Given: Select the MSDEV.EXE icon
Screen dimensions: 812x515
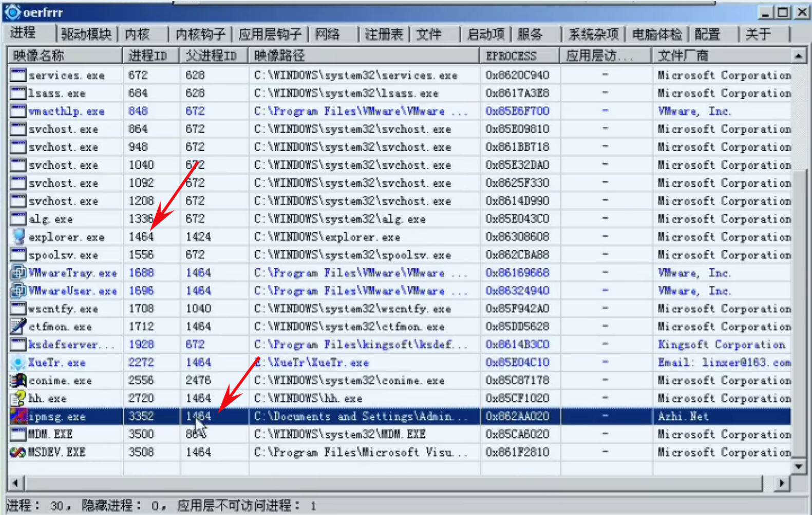Looking at the screenshot, I should (18, 452).
